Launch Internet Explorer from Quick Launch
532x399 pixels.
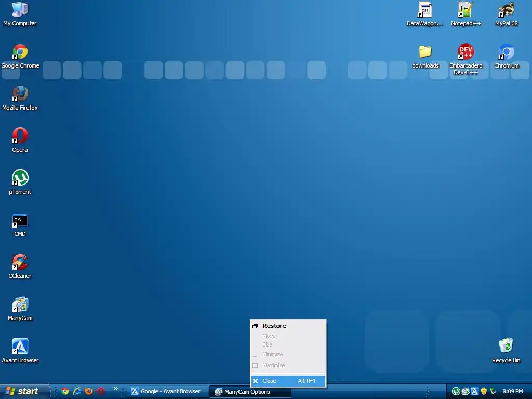77,391
